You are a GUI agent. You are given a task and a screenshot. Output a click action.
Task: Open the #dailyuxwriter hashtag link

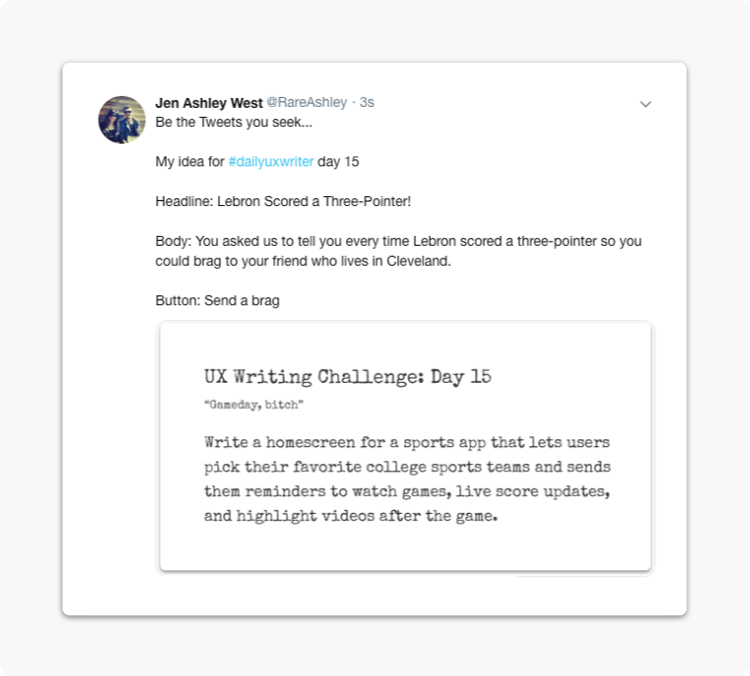click(x=271, y=162)
